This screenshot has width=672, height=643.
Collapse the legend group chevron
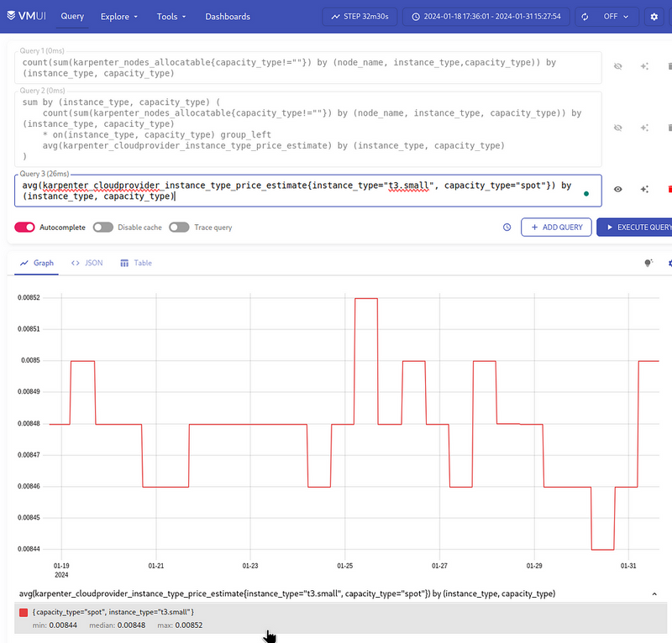654,594
